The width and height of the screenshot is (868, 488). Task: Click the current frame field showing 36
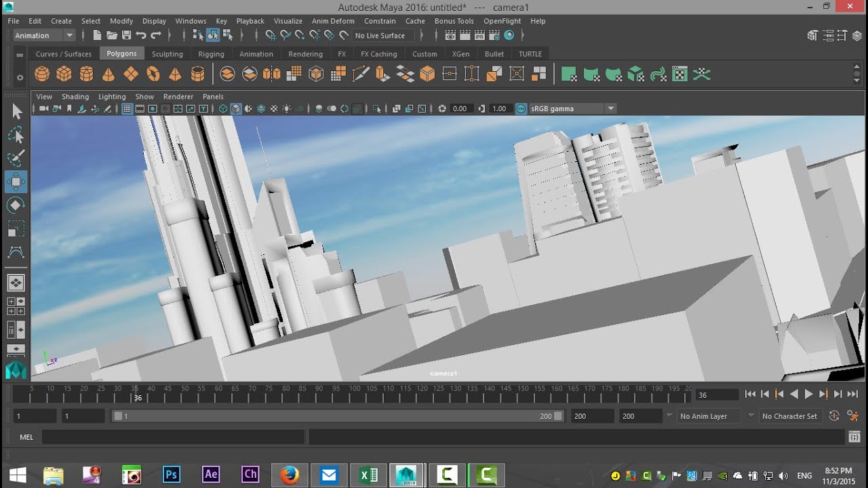(716, 394)
